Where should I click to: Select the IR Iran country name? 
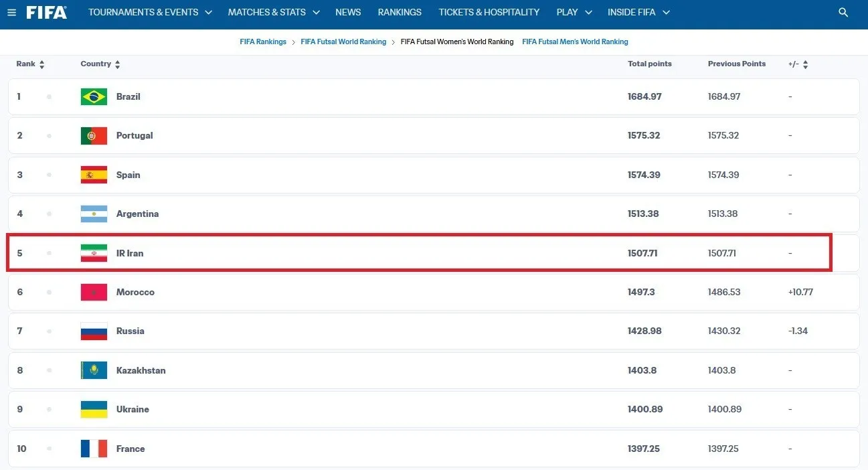pyautogui.click(x=130, y=253)
